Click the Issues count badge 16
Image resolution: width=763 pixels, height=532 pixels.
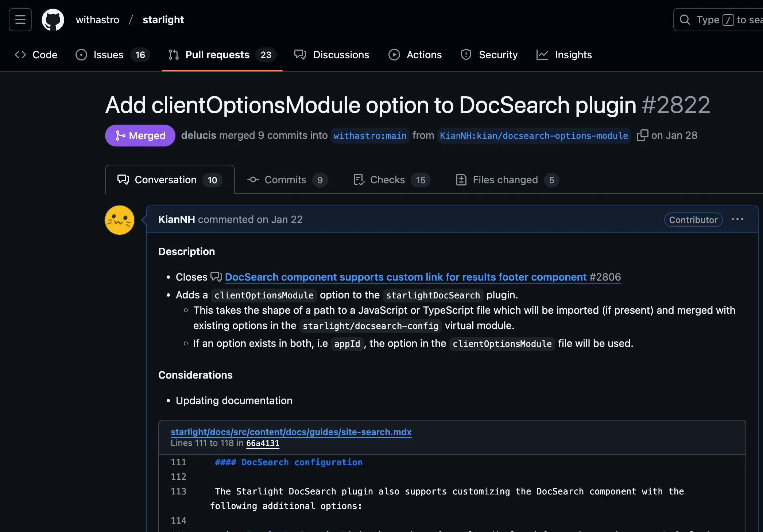pyautogui.click(x=140, y=55)
